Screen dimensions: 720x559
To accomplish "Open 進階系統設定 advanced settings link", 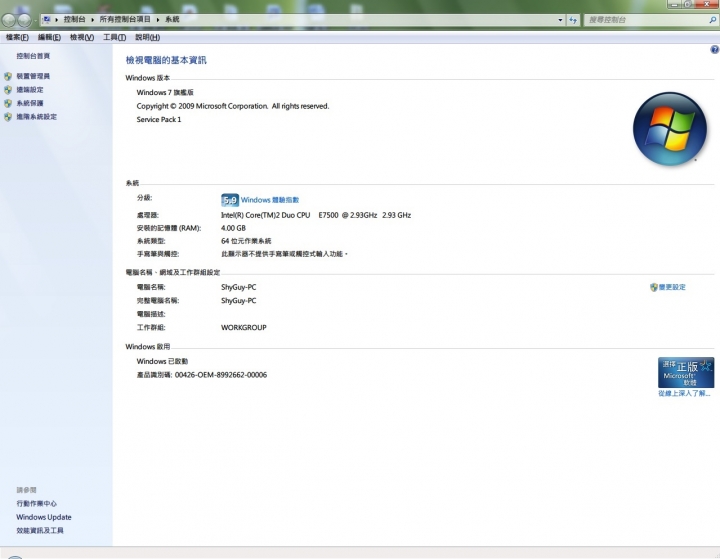I will click(x=37, y=117).
